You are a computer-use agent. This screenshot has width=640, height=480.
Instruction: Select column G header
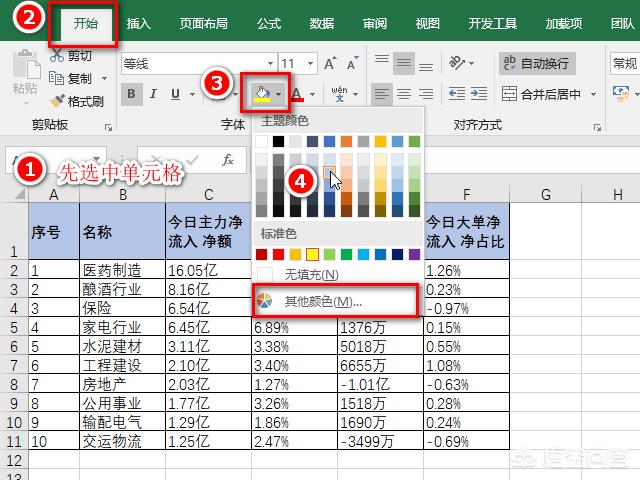(545, 194)
